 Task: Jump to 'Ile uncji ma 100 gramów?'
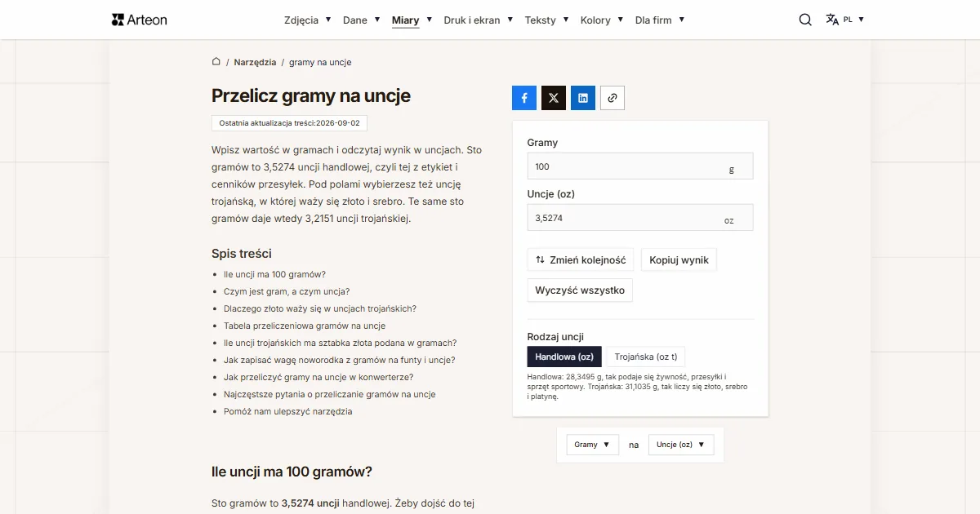click(x=274, y=274)
